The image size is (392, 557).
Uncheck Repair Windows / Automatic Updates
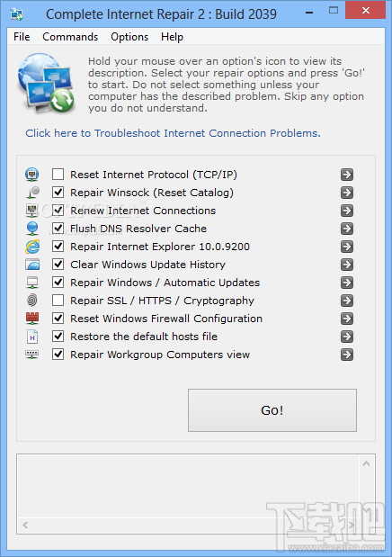(58, 283)
